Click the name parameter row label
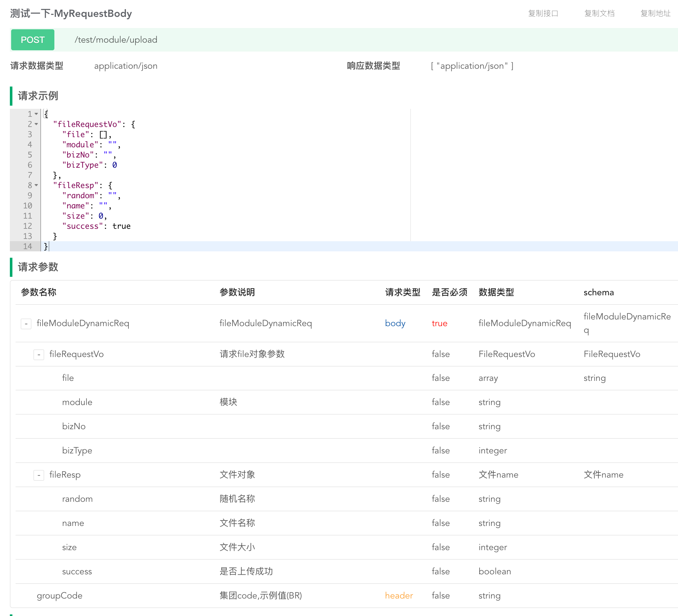This screenshot has height=616, width=678. click(x=73, y=523)
